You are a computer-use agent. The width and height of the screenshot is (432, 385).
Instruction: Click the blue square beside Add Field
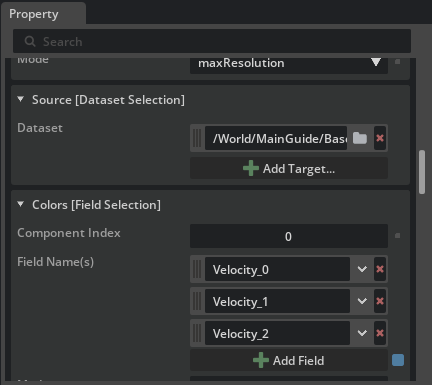pos(398,360)
